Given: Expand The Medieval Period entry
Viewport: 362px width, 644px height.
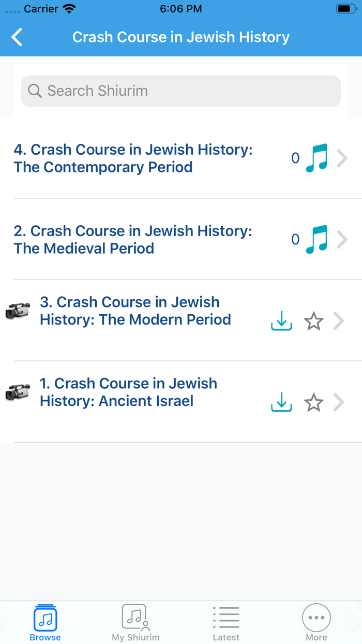Looking at the screenshot, I should click(342, 239).
